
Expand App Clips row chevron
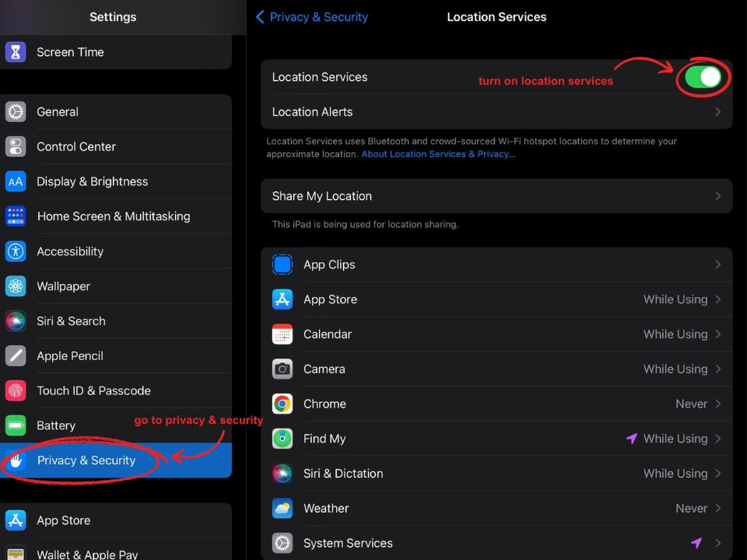coord(718,264)
